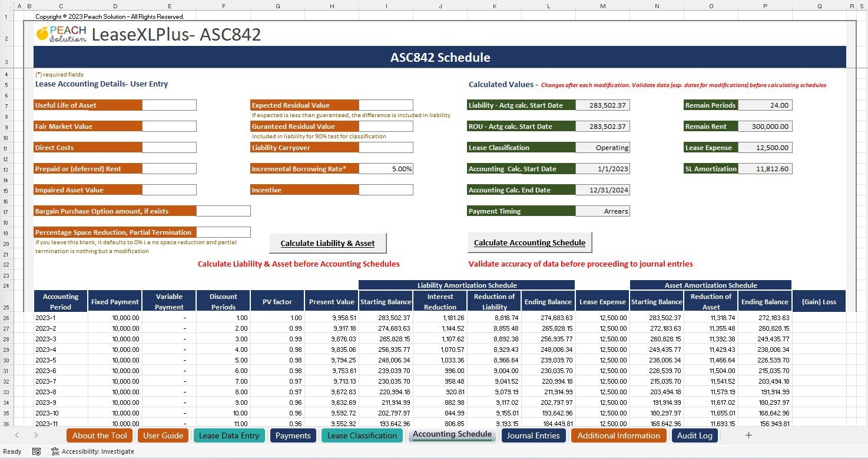
Task: Select the Asset Amortization Schedule header
Action: coord(711,285)
